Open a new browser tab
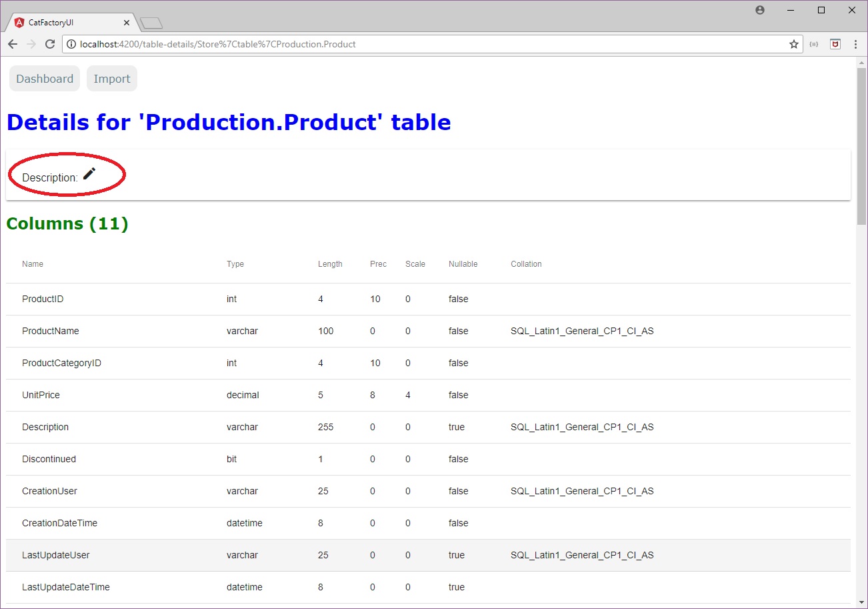The height and width of the screenshot is (609, 868). click(x=151, y=24)
